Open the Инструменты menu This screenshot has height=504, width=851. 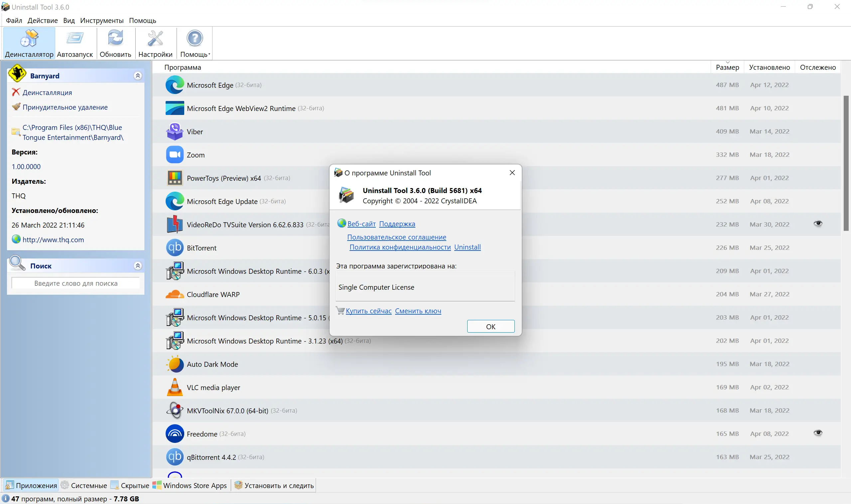(102, 20)
